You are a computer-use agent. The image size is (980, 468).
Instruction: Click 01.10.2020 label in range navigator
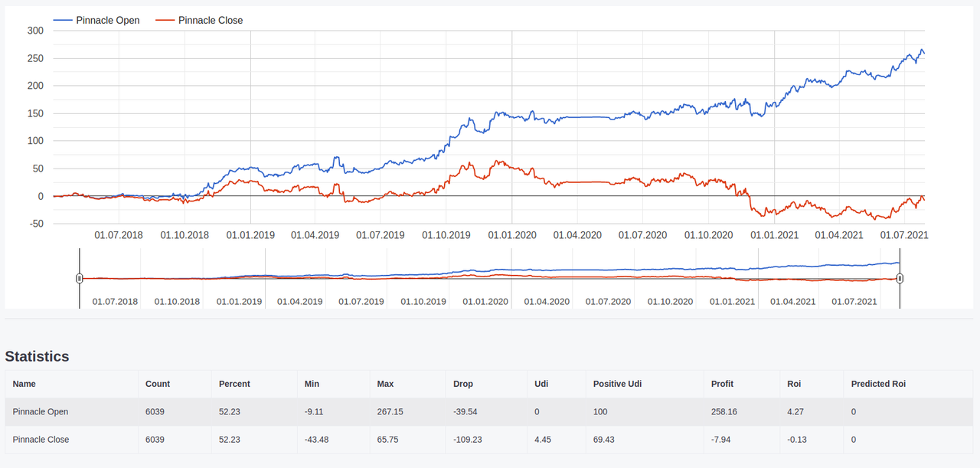tap(671, 302)
